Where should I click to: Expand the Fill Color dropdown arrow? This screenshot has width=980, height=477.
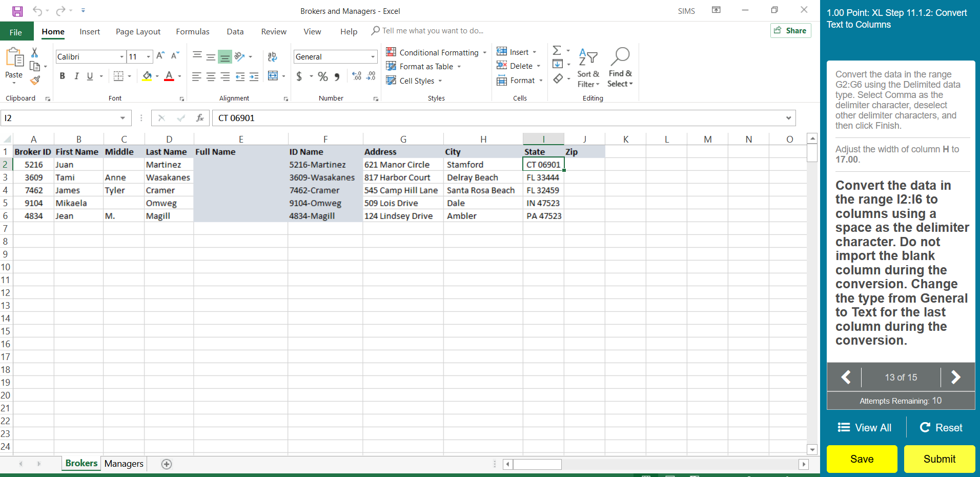tap(156, 76)
